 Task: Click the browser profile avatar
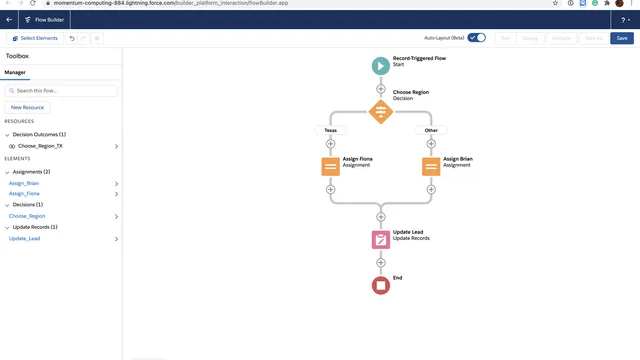coord(619,3)
